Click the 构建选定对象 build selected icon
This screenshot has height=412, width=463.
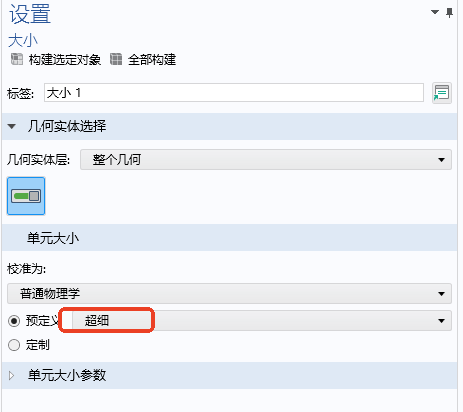tap(17, 59)
